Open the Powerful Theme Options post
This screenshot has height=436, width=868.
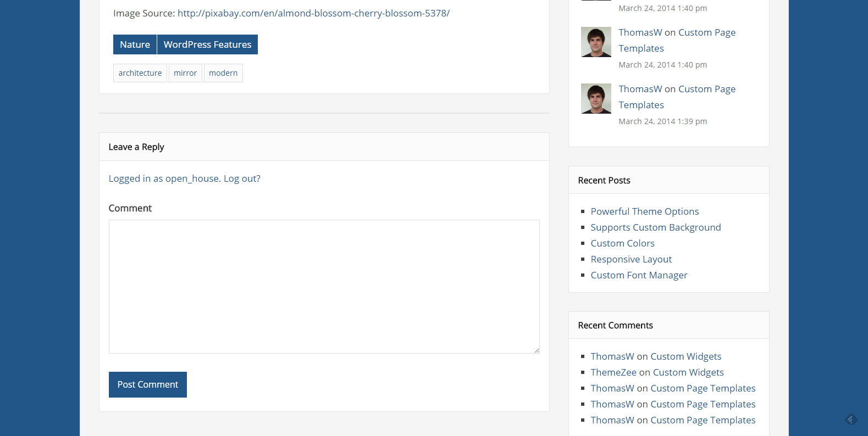[644, 211]
